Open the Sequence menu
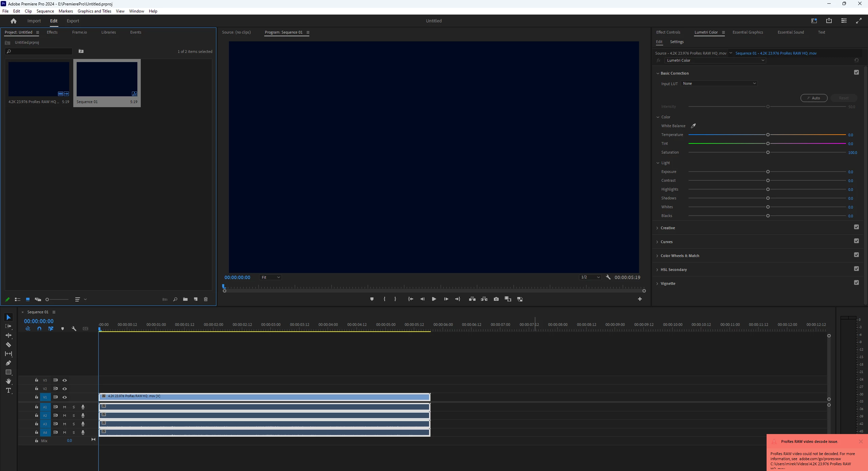The image size is (868, 471). (x=45, y=11)
